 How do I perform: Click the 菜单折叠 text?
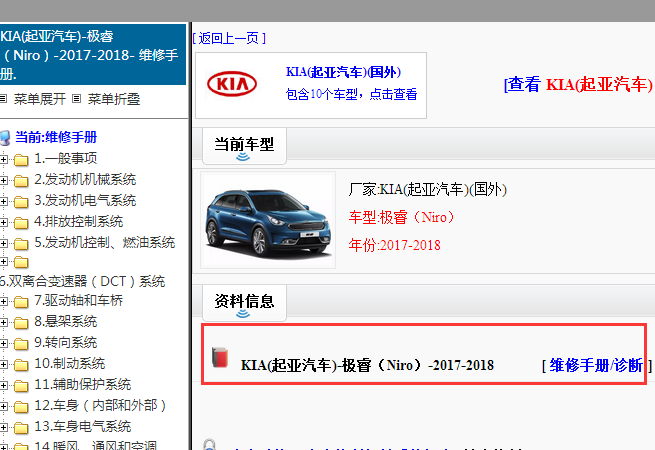(114, 99)
